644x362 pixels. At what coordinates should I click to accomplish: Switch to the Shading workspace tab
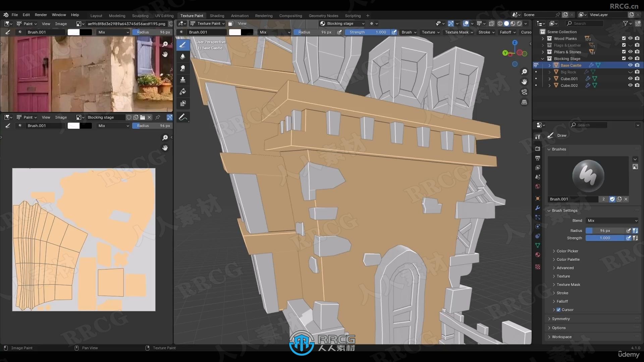pyautogui.click(x=217, y=15)
